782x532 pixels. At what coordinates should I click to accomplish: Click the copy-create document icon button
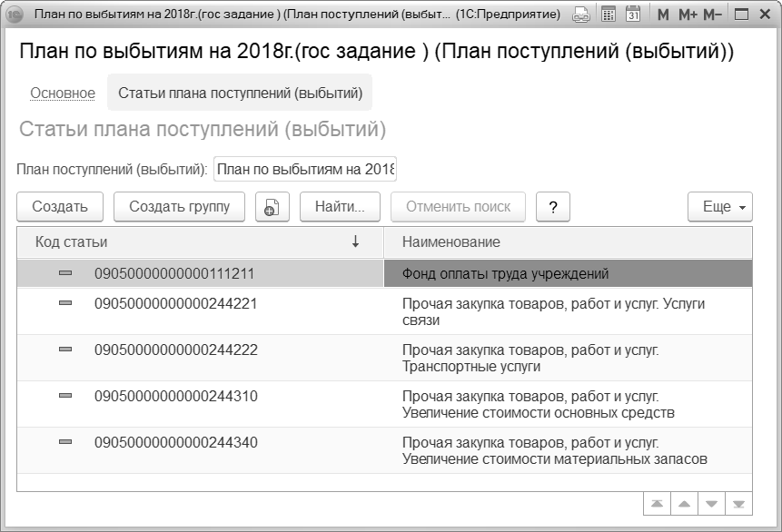click(x=272, y=206)
